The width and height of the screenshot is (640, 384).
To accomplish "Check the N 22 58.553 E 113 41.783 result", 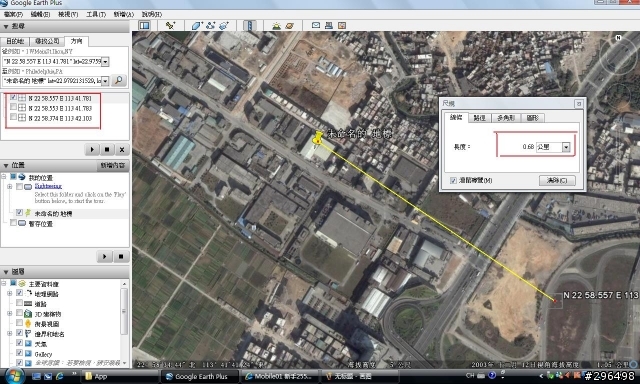I will coord(13,107).
